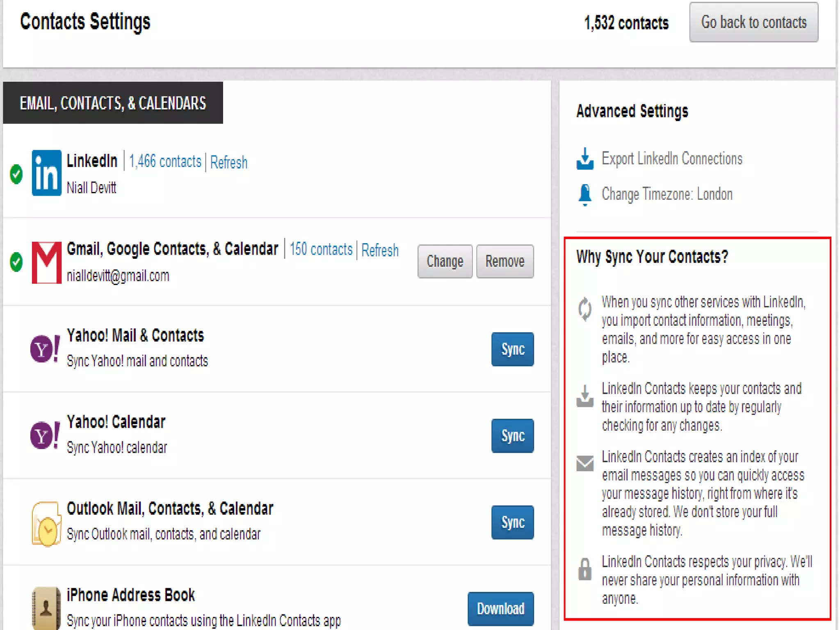Open the Email, Contacts, & Calendars tab
840x630 pixels.
[x=113, y=103]
